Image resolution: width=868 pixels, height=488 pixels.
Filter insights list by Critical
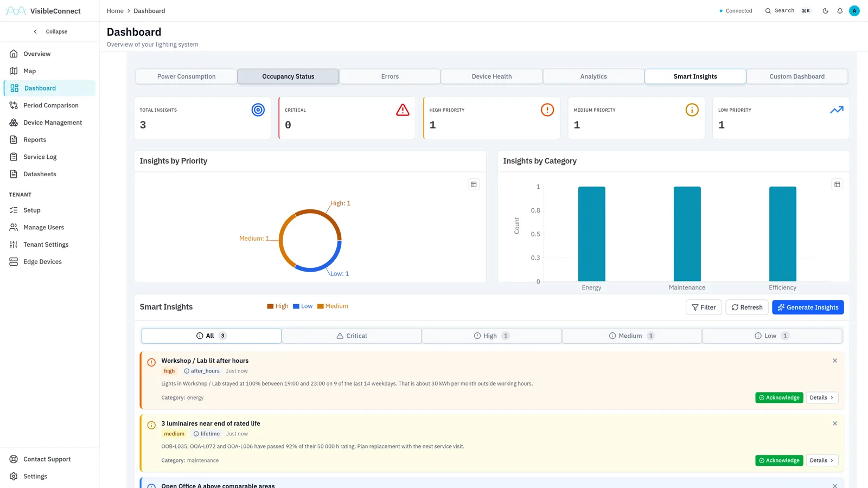[352, 336]
